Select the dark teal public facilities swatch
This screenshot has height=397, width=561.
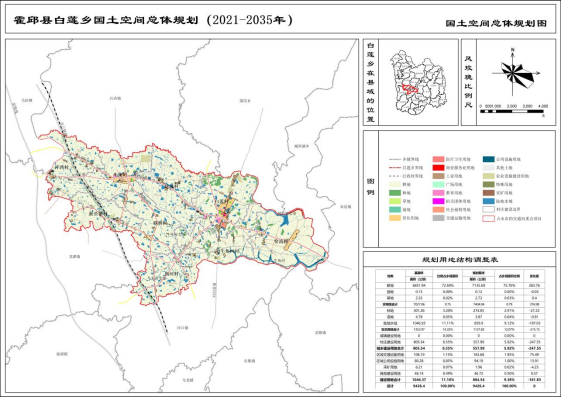click(x=488, y=159)
